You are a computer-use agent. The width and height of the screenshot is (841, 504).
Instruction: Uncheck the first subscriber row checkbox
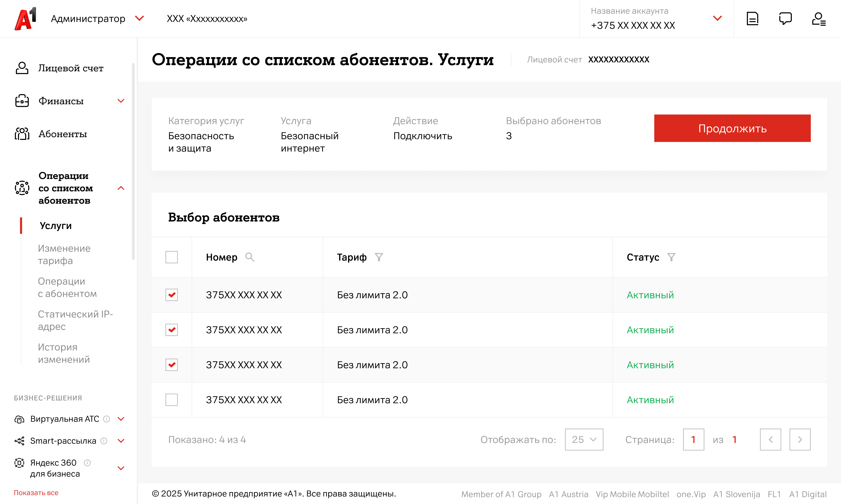[171, 295]
